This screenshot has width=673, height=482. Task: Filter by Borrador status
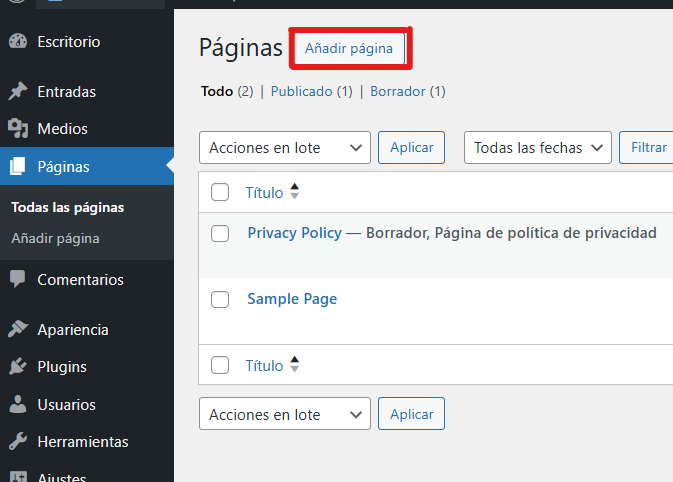(x=398, y=91)
